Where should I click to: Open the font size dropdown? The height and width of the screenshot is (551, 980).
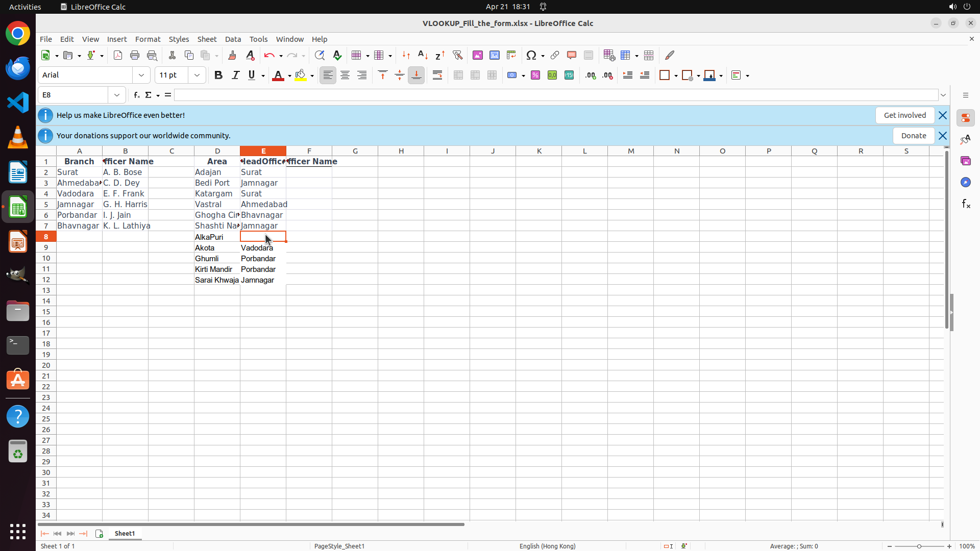[x=197, y=75]
